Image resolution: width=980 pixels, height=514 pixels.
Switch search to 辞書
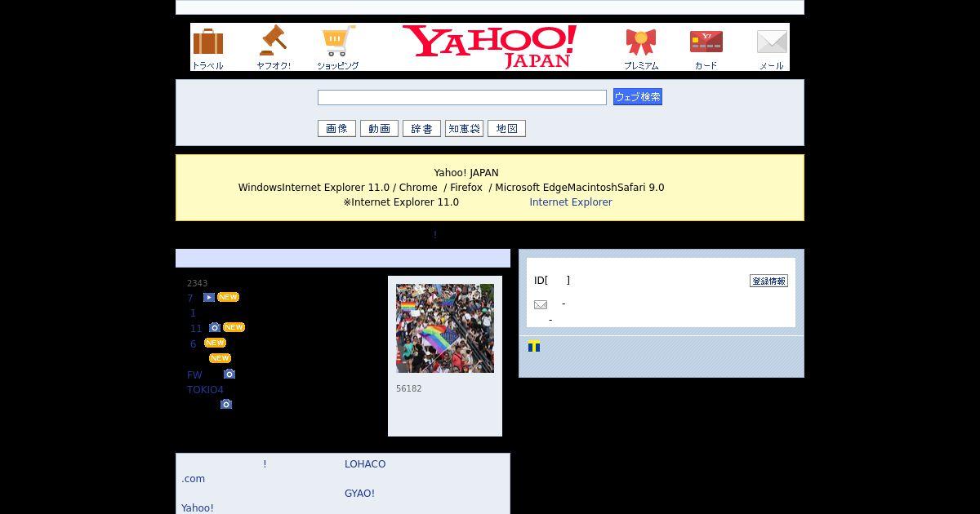click(x=421, y=128)
